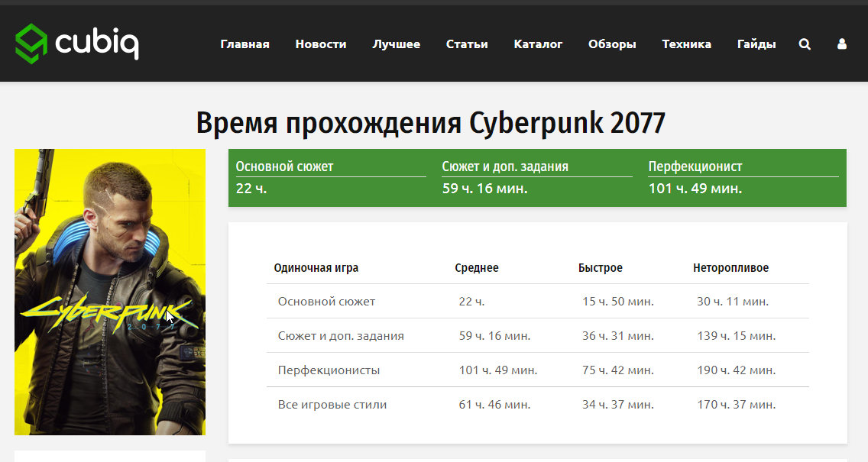Screen dimensions: 868x462
Task: Select the Перфекционист heading in green banner
Action: tap(695, 166)
